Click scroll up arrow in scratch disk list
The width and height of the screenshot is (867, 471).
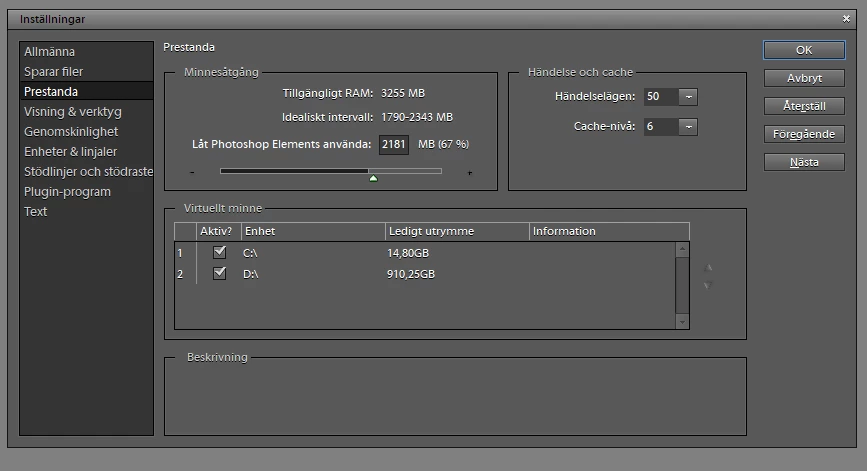pos(682,249)
